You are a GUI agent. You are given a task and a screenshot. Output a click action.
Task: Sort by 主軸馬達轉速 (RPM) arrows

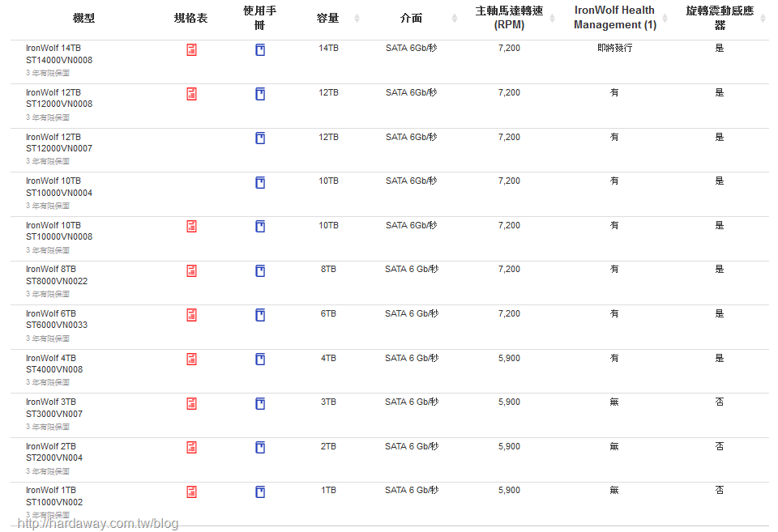point(552,19)
